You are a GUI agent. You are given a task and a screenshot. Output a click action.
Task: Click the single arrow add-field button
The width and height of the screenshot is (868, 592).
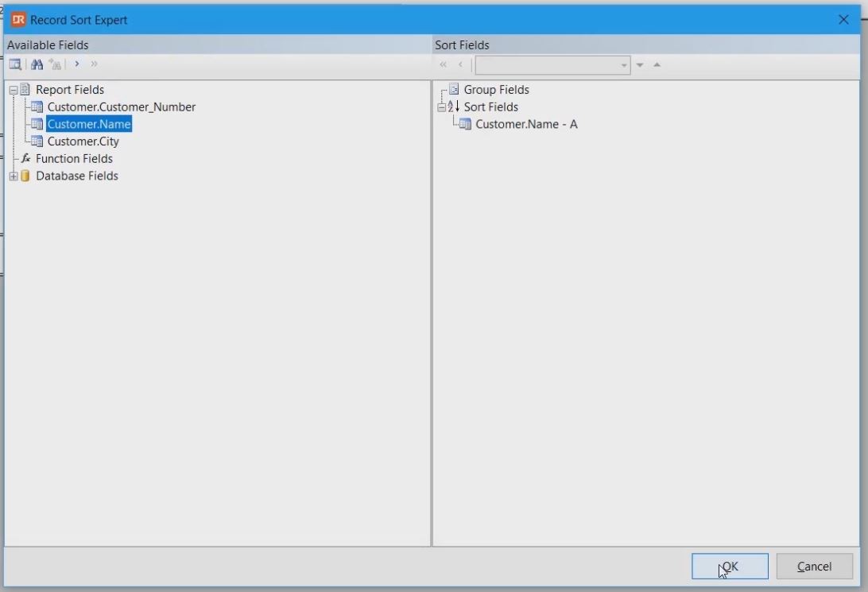click(77, 64)
